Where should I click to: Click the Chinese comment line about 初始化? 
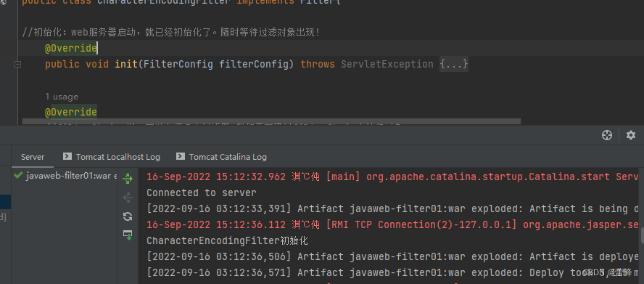point(171,33)
